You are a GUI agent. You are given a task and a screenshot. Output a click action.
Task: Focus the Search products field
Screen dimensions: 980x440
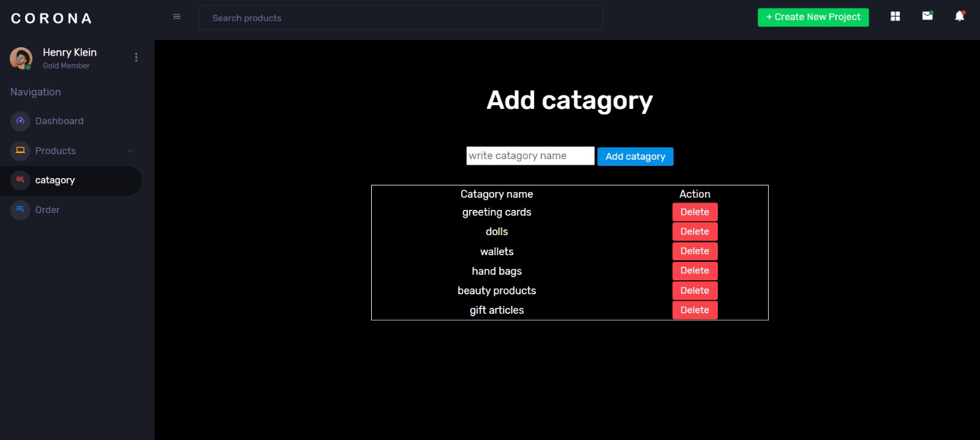pyautogui.click(x=401, y=18)
